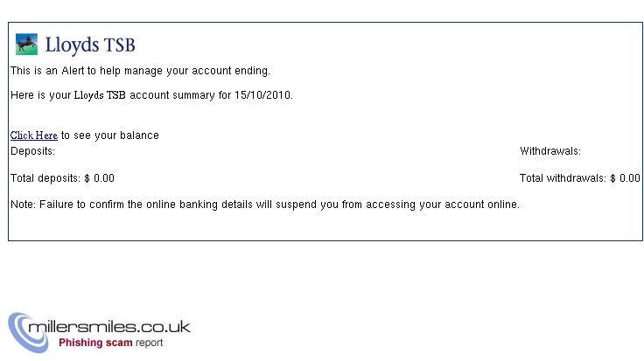Open the 'Click Here' balance link
This screenshot has width=644, height=361.
(x=33, y=135)
